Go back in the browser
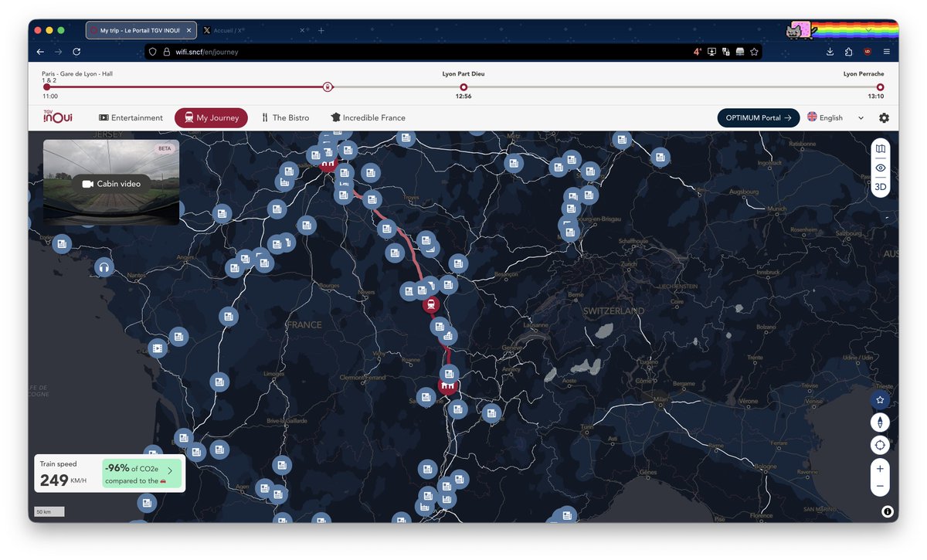 point(39,52)
